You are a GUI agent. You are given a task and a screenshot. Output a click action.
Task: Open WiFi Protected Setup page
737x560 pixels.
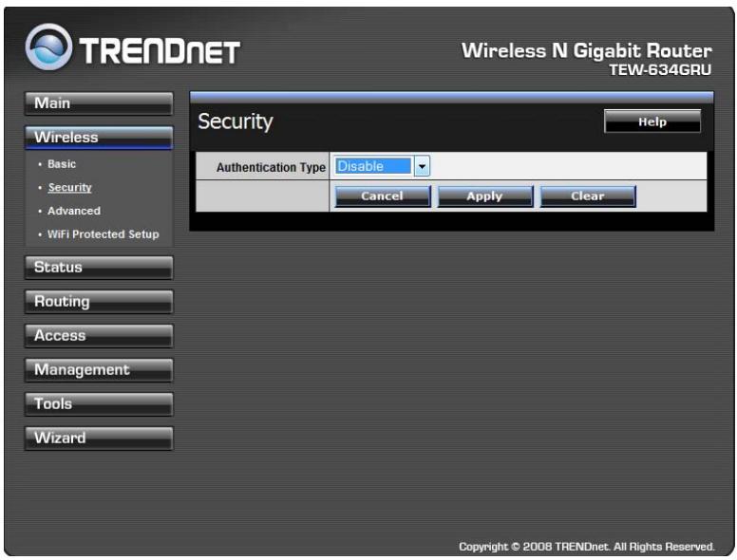click(x=103, y=233)
